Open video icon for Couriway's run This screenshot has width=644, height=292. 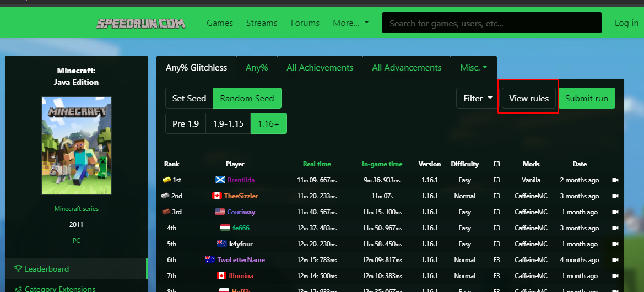[615, 212]
